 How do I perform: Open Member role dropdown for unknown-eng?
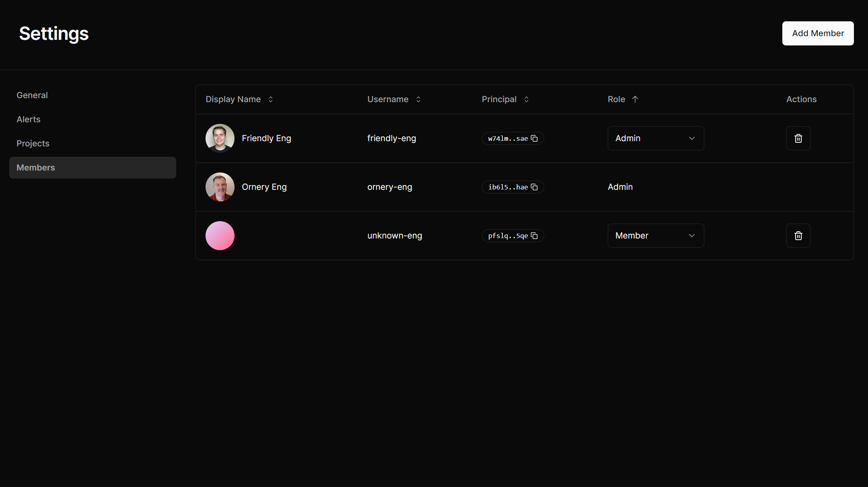coord(656,236)
